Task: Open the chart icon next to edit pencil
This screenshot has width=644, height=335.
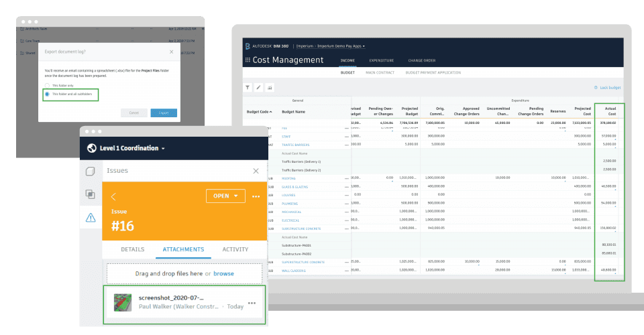Action: [x=270, y=87]
